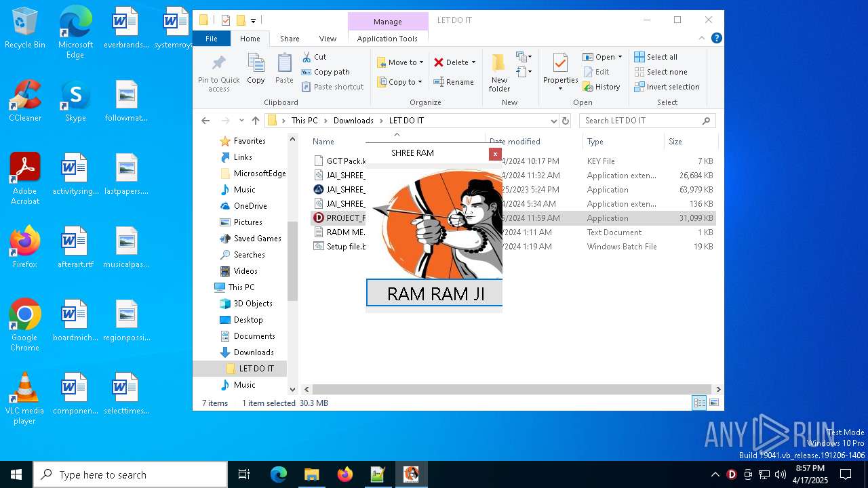The width and height of the screenshot is (868, 488).
Task: Click the Type here to search box
Action: pos(130,474)
